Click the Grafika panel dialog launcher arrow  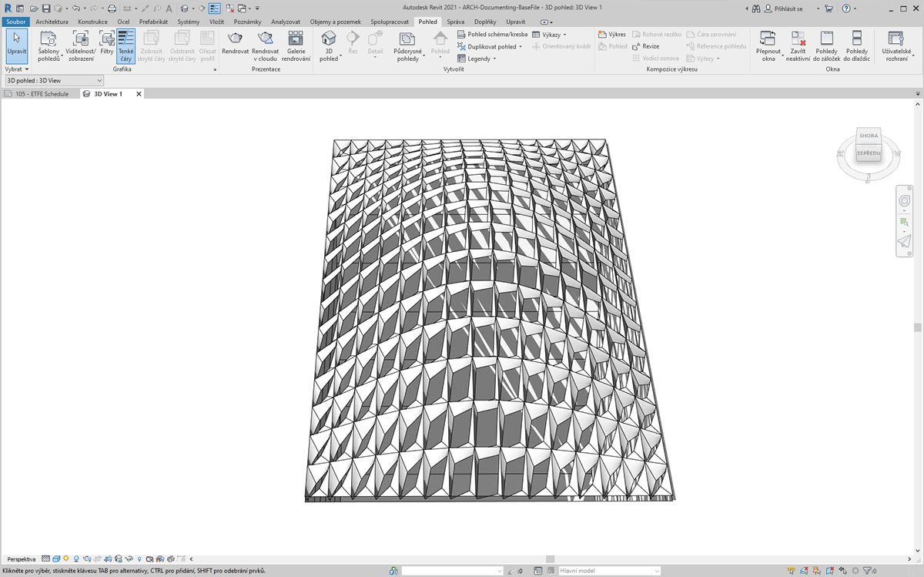click(x=215, y=69)
